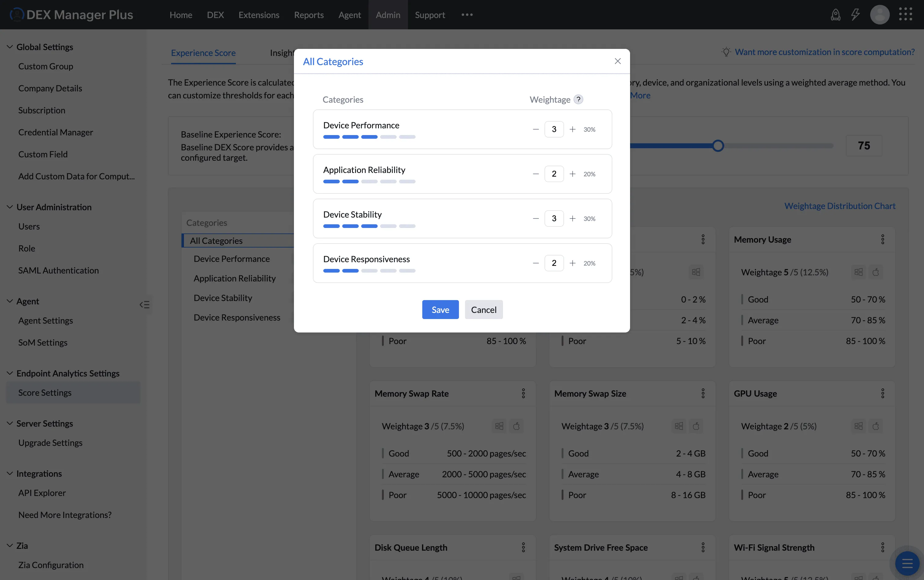Decrease Device Responsiveness weightage
The image size is (924, 580).
click(535, 263)
